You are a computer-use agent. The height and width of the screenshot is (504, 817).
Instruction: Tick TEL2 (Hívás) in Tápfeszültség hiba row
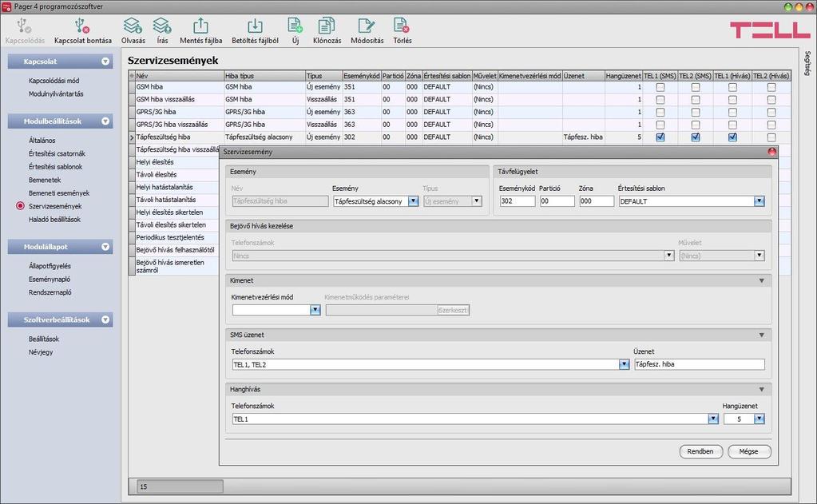click(x=771, y=137)
